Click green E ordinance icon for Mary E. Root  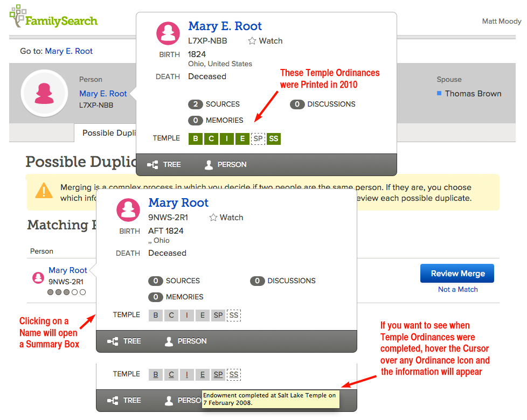[242, 139]
